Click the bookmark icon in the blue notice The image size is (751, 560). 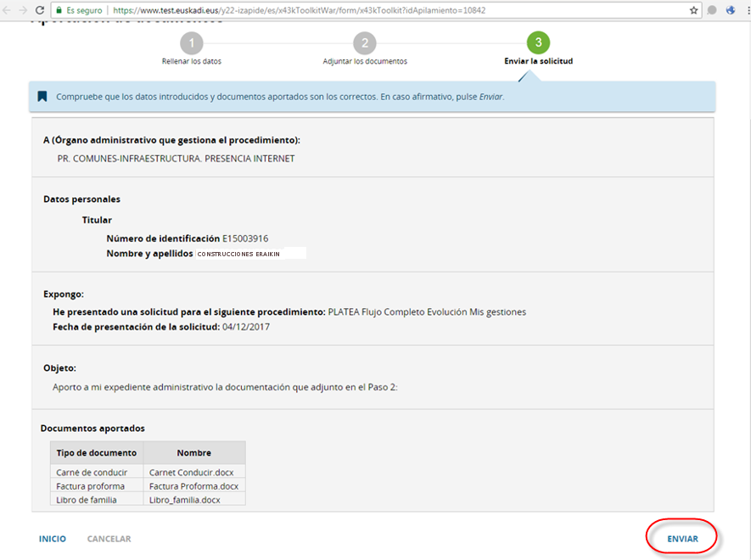42,97
